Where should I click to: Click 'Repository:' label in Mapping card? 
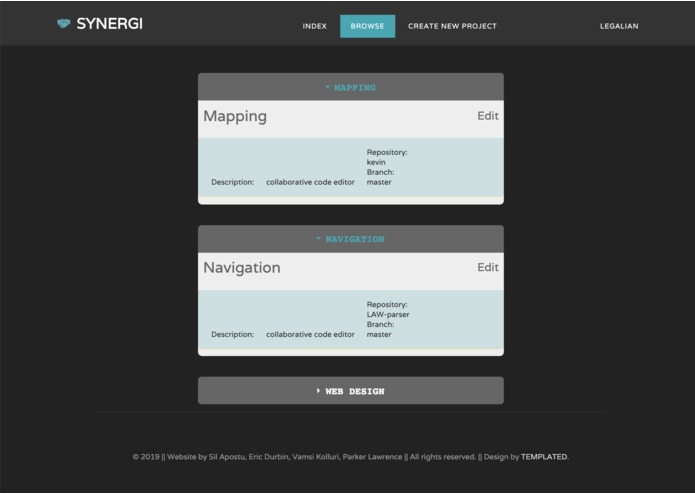pyautogui.click(x=387, y=152)
